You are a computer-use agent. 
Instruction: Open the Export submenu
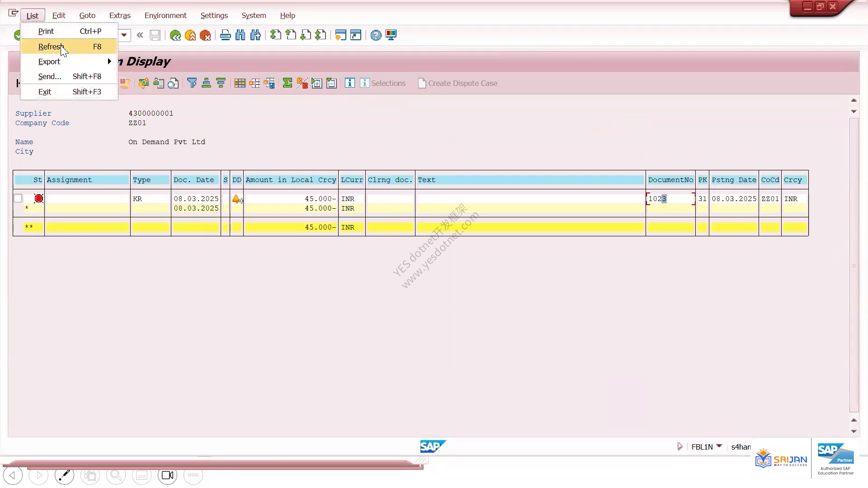[69, 61]
